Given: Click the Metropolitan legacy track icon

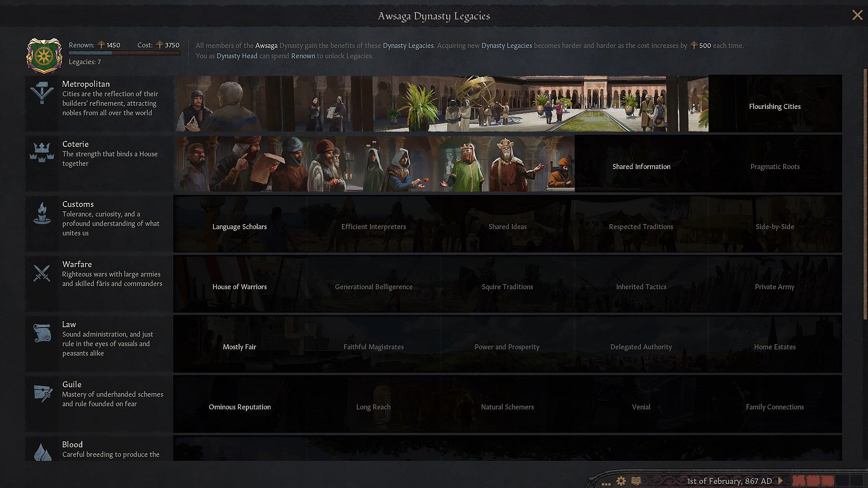Looking at the screenshot, I should (42, 93).
